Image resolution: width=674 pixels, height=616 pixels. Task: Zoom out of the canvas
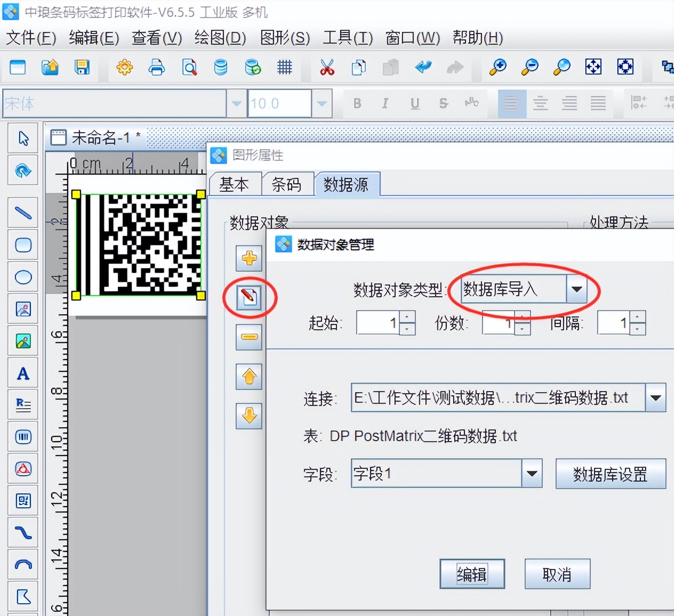click(530, 67)
